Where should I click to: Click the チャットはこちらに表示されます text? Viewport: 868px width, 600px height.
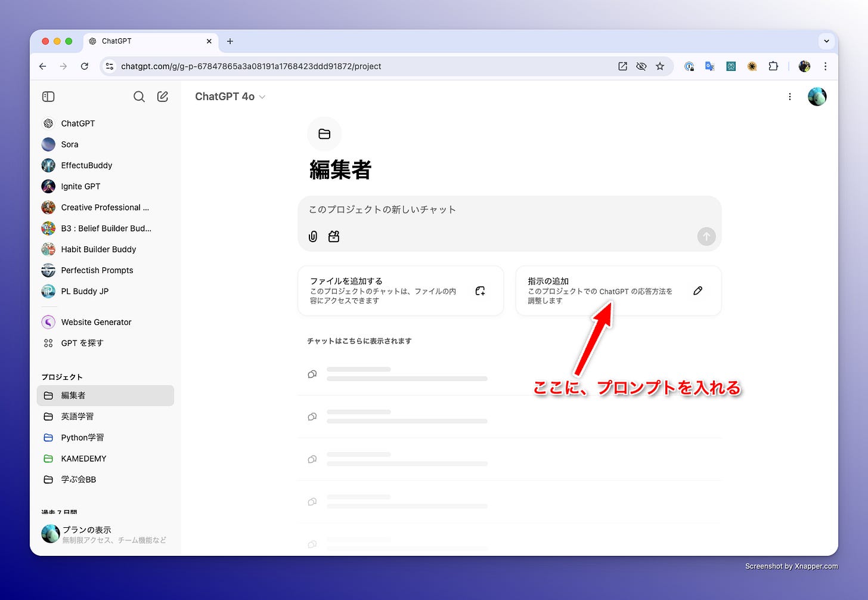point(359,341)
